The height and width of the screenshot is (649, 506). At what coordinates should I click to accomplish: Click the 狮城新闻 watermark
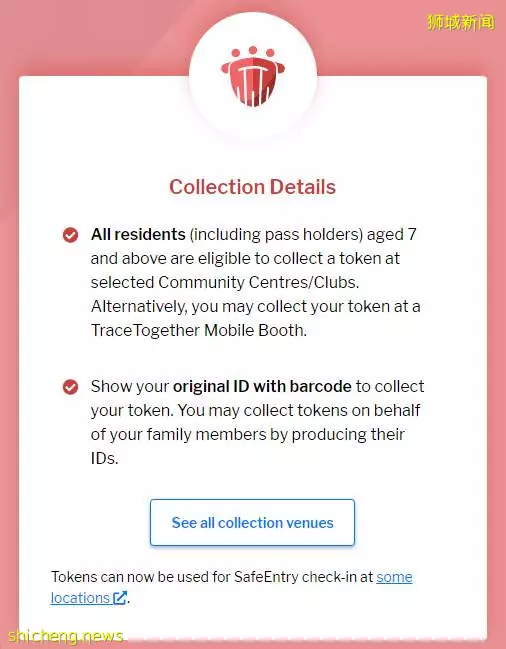click(x=460, y=22)
